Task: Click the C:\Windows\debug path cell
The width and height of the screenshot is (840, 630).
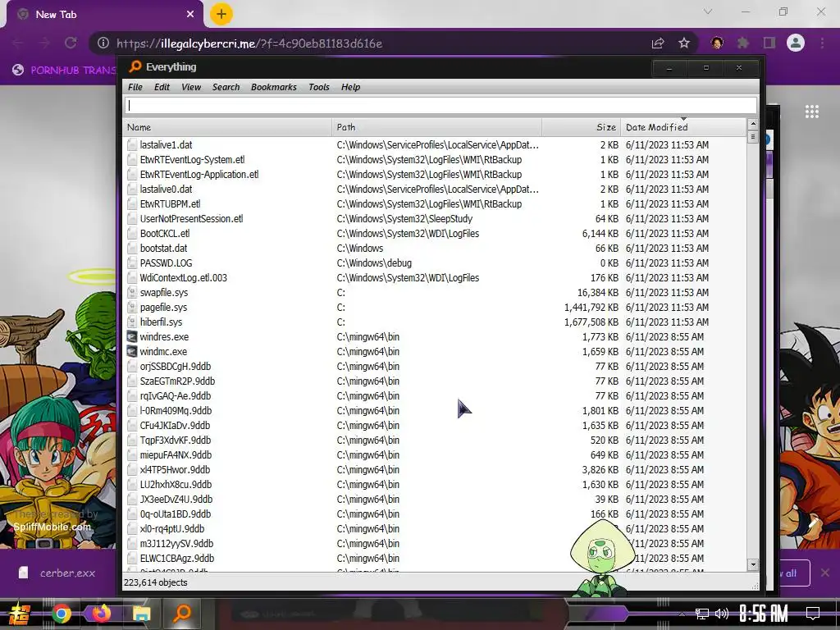Action: 374,263
